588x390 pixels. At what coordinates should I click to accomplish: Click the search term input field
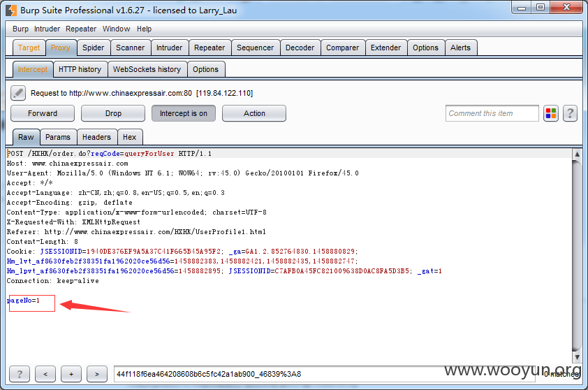pyautogui.click(x=324, y=374)
